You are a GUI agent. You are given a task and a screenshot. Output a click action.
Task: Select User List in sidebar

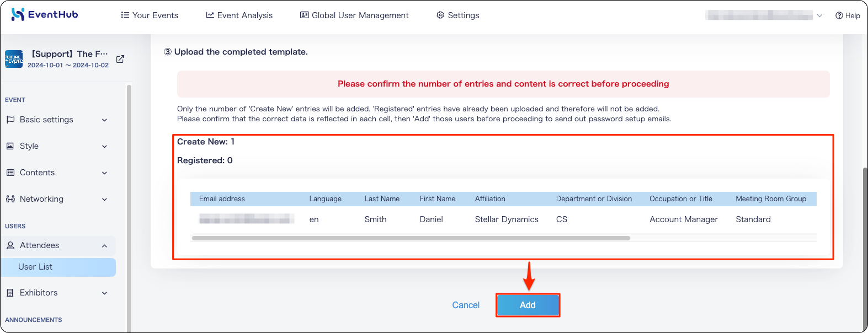[58, 267]
